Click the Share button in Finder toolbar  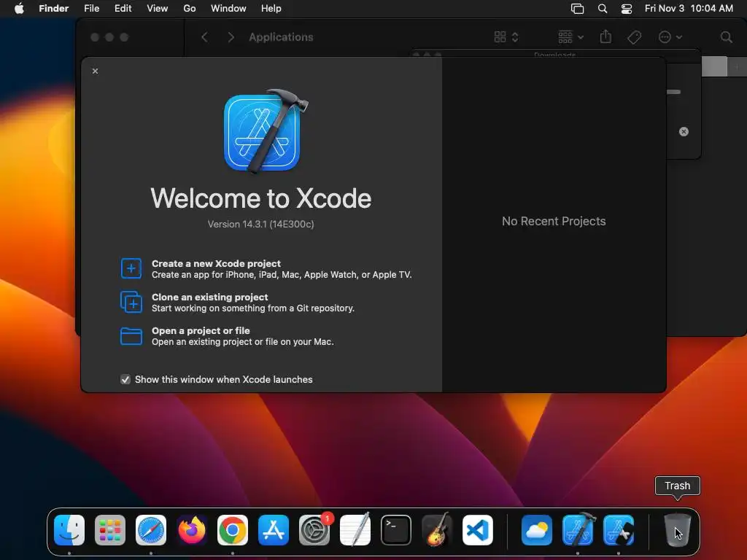(x=605, y=36)
